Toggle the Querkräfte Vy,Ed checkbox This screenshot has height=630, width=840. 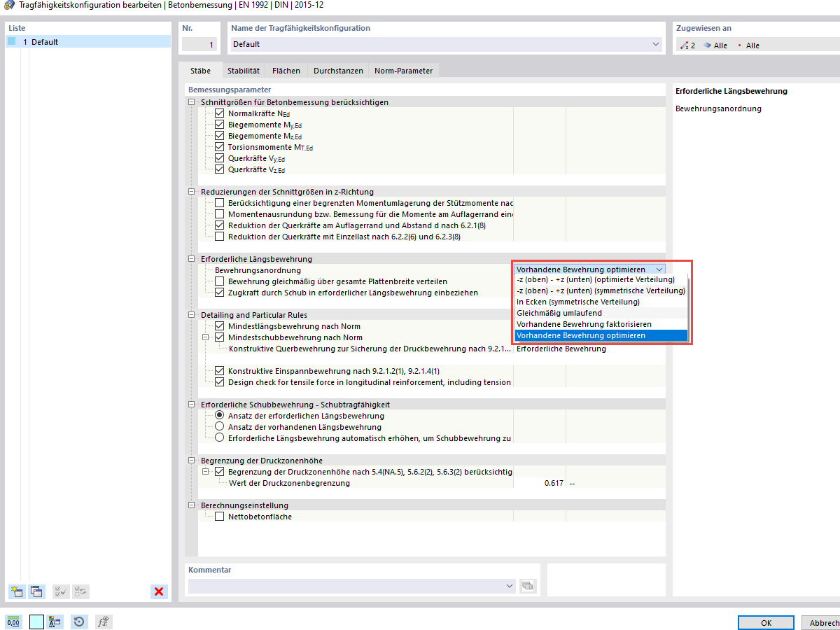click(x=220, y=158)
